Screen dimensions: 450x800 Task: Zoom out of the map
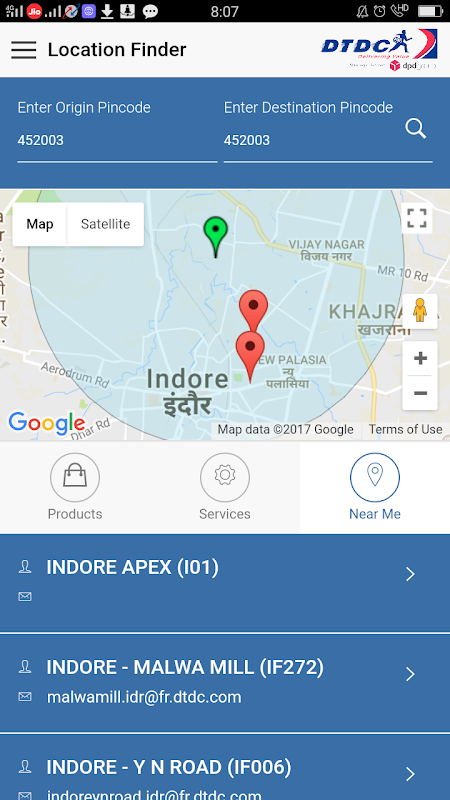point(420,393)
